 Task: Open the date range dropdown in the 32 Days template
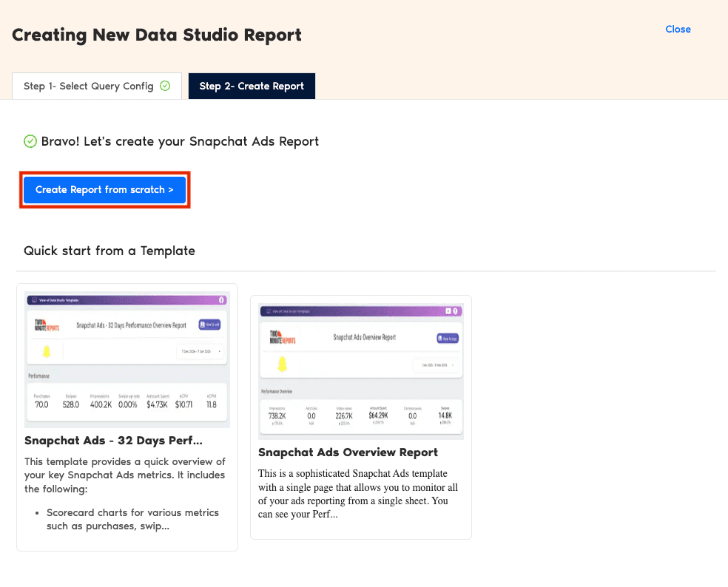pyautogui.click(x=200, y=352)
